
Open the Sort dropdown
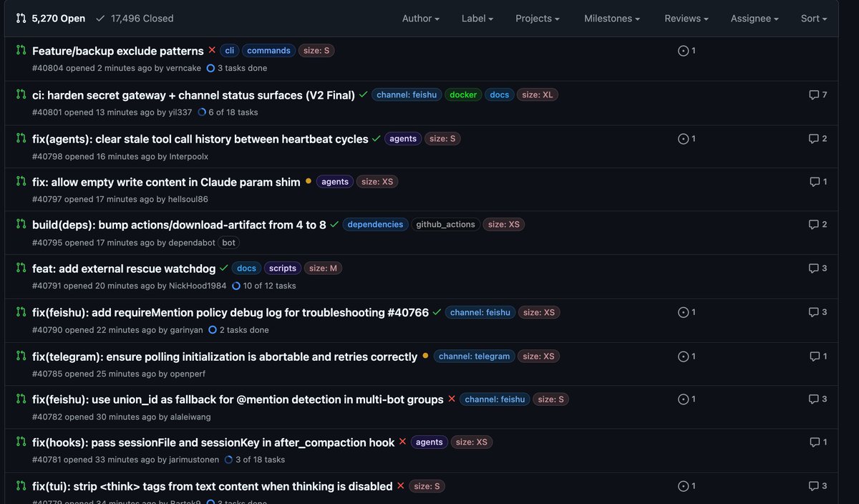click(814, 19)
